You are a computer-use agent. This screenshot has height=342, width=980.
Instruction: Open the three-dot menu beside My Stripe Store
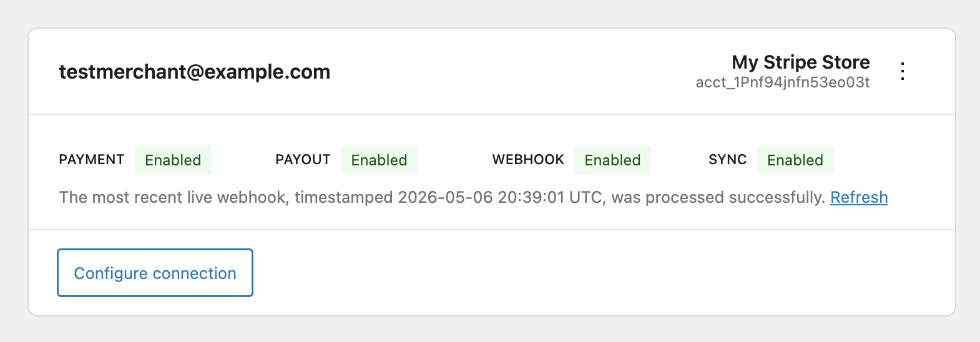tap(903, 71)
